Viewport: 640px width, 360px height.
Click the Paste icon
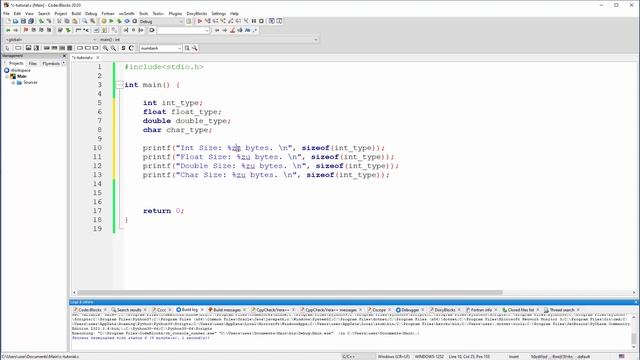[x=75, y=21]
